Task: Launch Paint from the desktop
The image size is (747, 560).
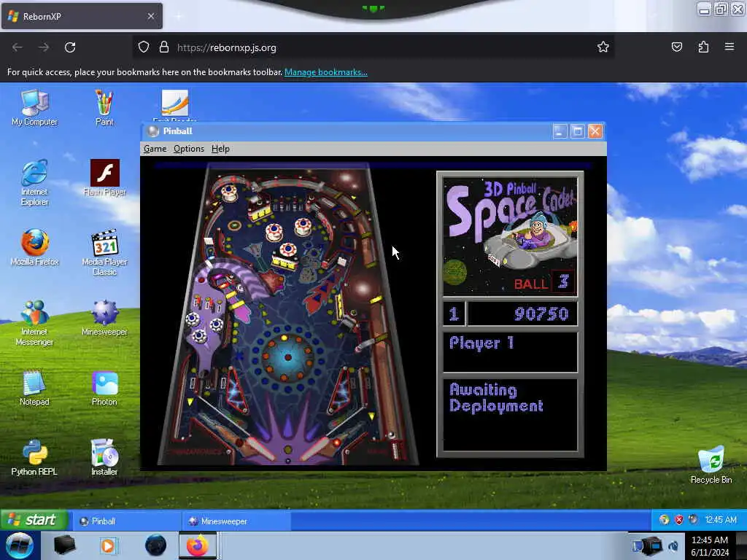Action: point(104,108)
